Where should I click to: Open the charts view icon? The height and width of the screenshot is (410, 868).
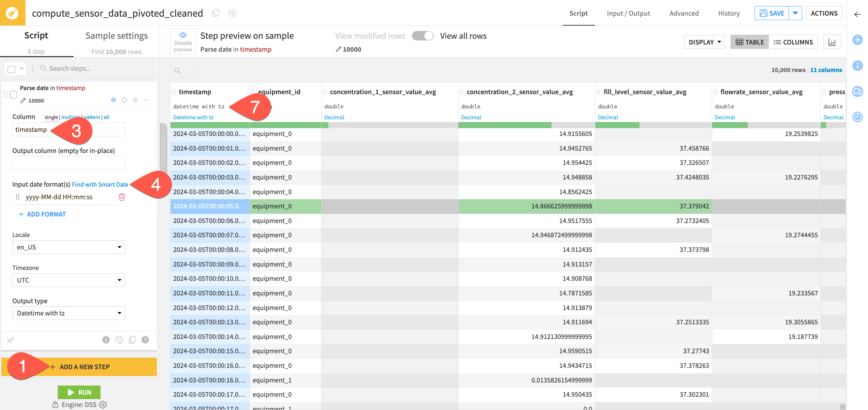[x=832, y=42]
